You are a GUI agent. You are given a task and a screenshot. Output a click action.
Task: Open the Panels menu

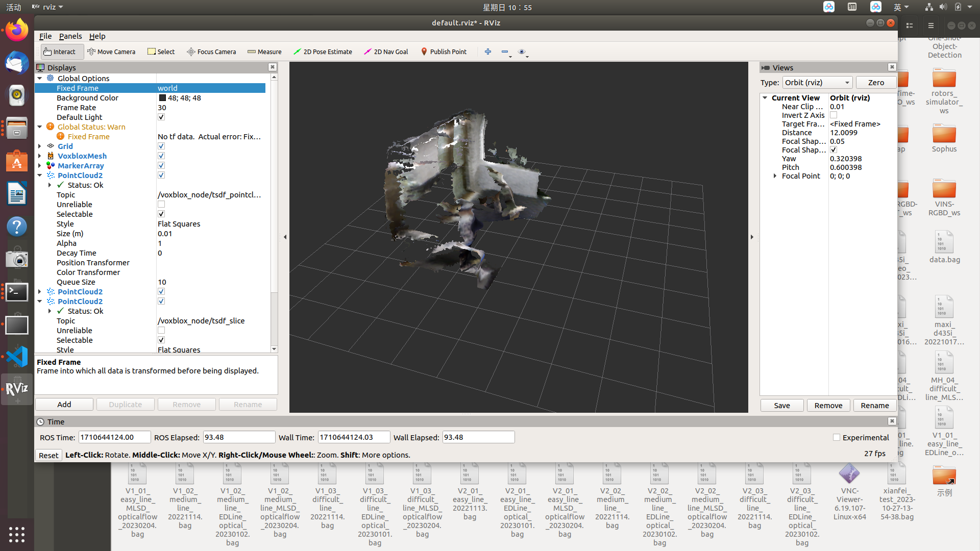tap(70, 36)
